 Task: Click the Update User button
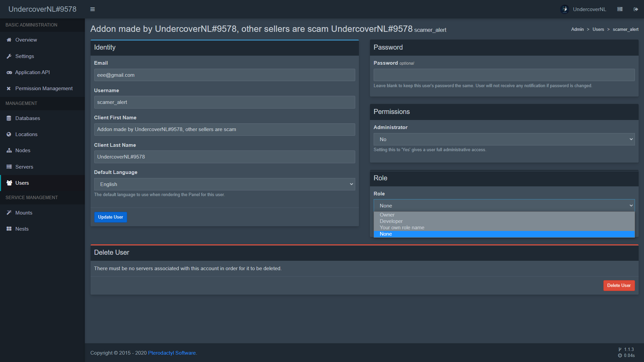click(110, 217)
